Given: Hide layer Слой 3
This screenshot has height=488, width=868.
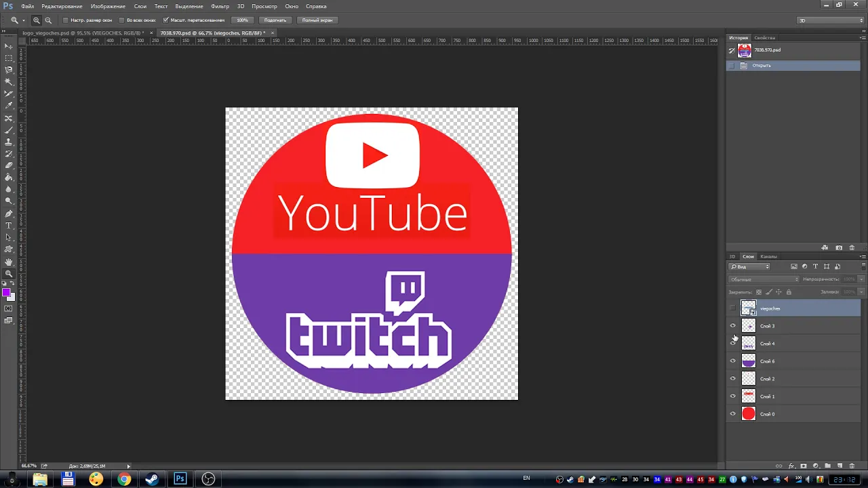Looking at the screenshot, I should tap(732, 326).
